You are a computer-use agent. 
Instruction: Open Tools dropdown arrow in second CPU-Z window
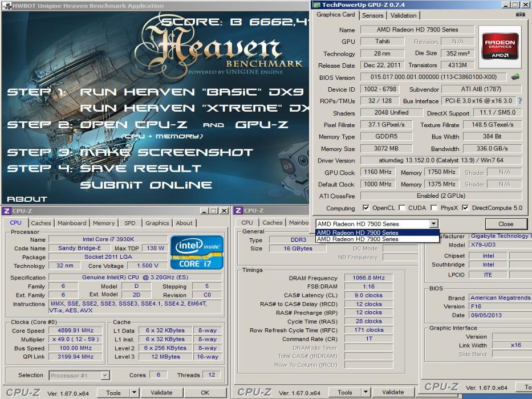click(366, 392)
